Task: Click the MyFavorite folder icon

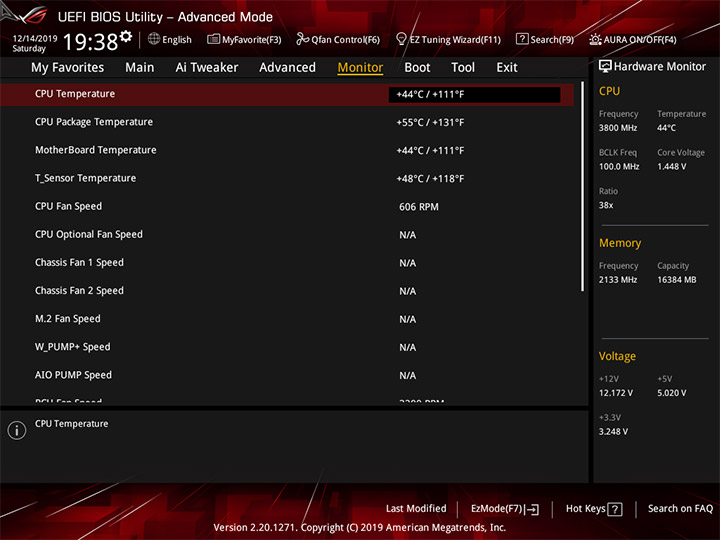Action: click(x=213, y=39)
